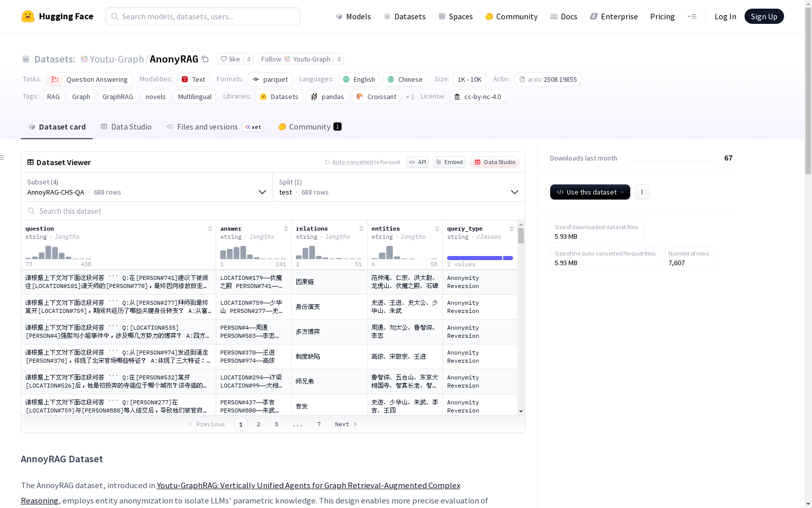Click the English language tag
Image resolution: width=812 pixels, height=508 pixels.
point(359,79)
